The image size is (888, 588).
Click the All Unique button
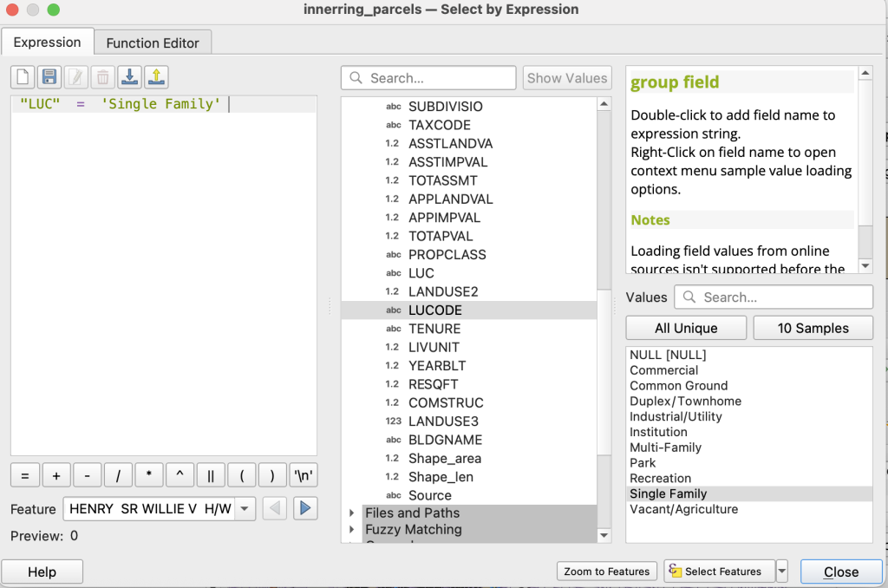[x=685, y=328]
